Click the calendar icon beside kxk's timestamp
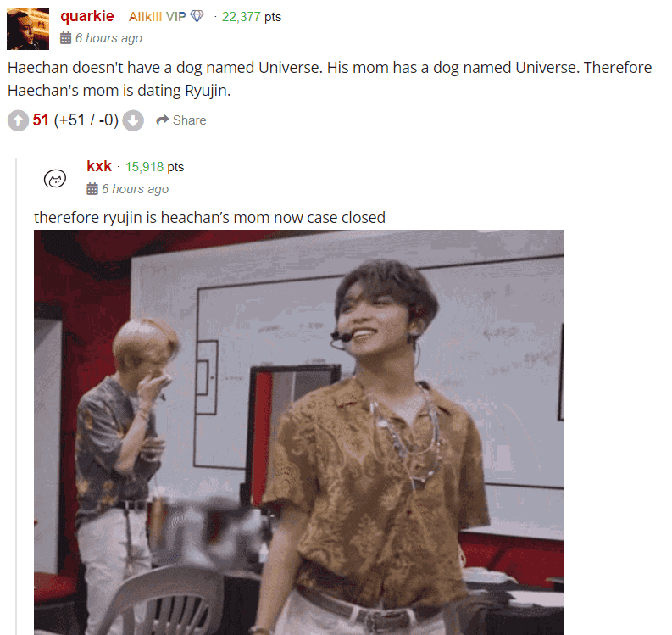This screenshot has width=672, height=635. pos(92,189)
